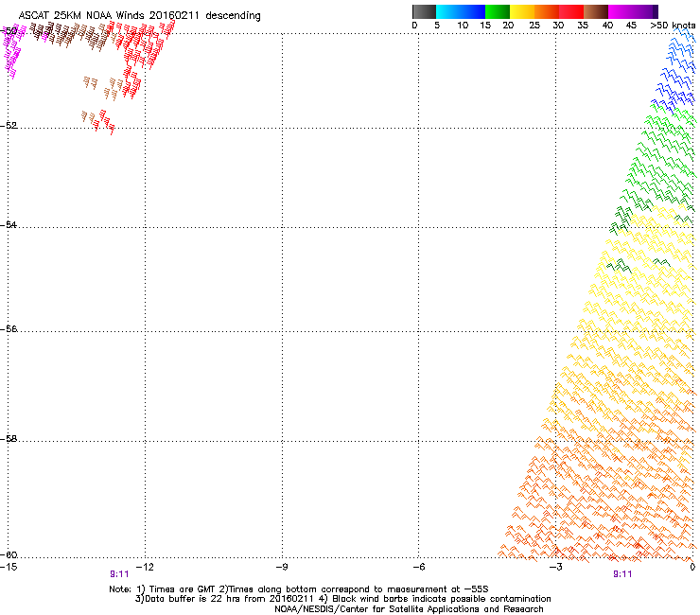The image size is (700, 615).
Task: Click the "40" label under the color bar
Action: pyautogui.click(x=607, y=26)
